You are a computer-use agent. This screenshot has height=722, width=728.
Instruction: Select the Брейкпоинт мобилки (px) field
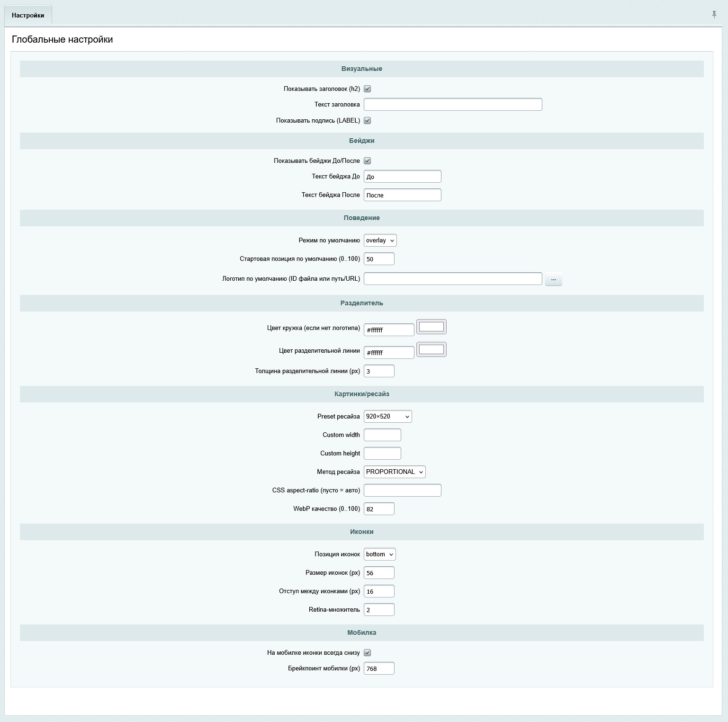point(379,669)
